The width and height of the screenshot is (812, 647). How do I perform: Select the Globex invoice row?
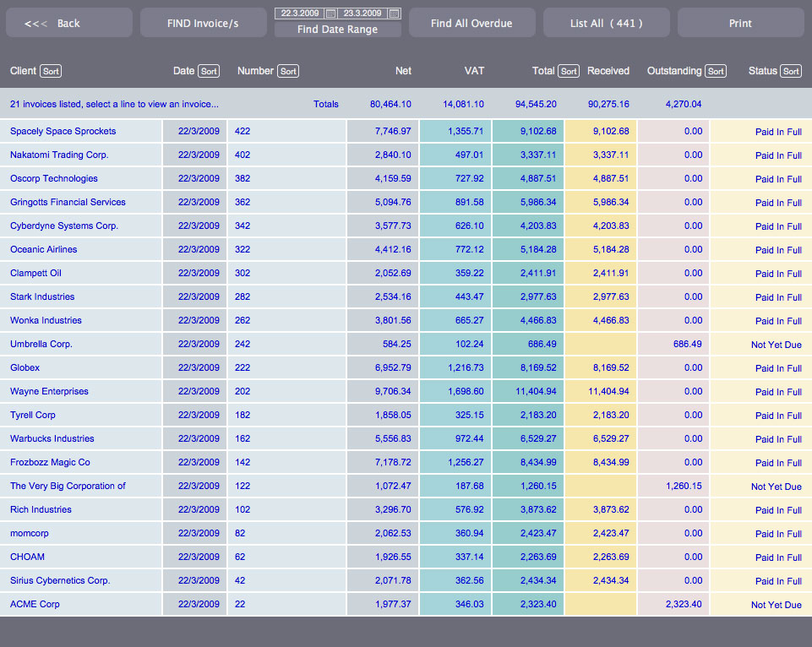[x=406, y=368]
